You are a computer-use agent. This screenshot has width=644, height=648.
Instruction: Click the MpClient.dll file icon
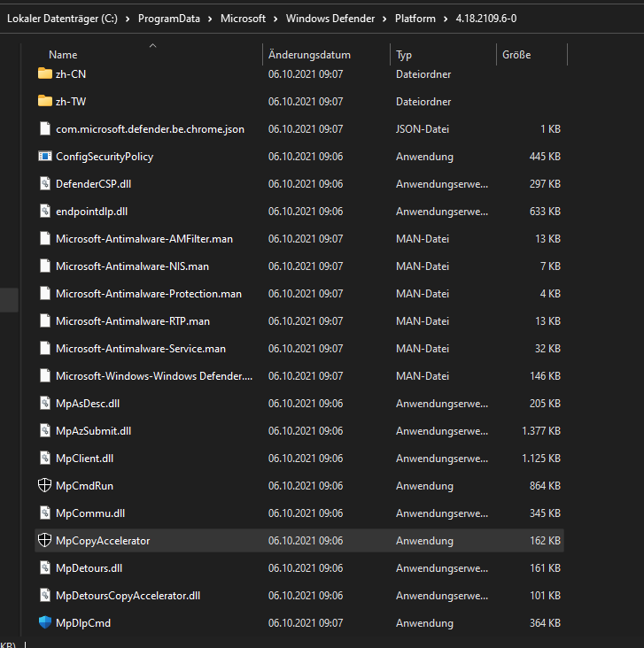tap(45, 459)
